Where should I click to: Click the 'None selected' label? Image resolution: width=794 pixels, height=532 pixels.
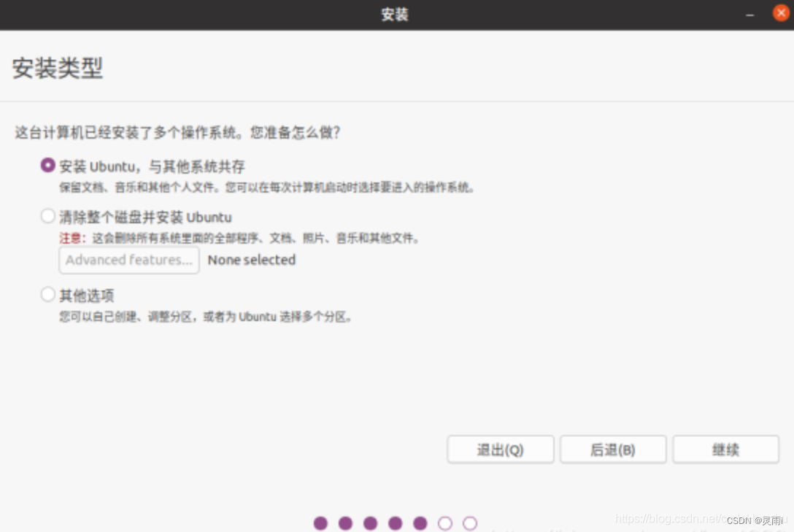coord(252,261)
